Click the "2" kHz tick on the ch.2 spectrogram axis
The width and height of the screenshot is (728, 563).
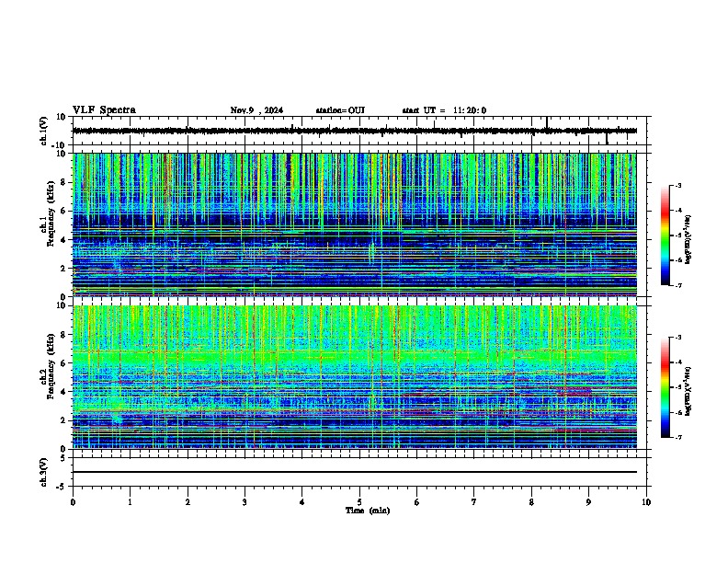pos(64,420)
